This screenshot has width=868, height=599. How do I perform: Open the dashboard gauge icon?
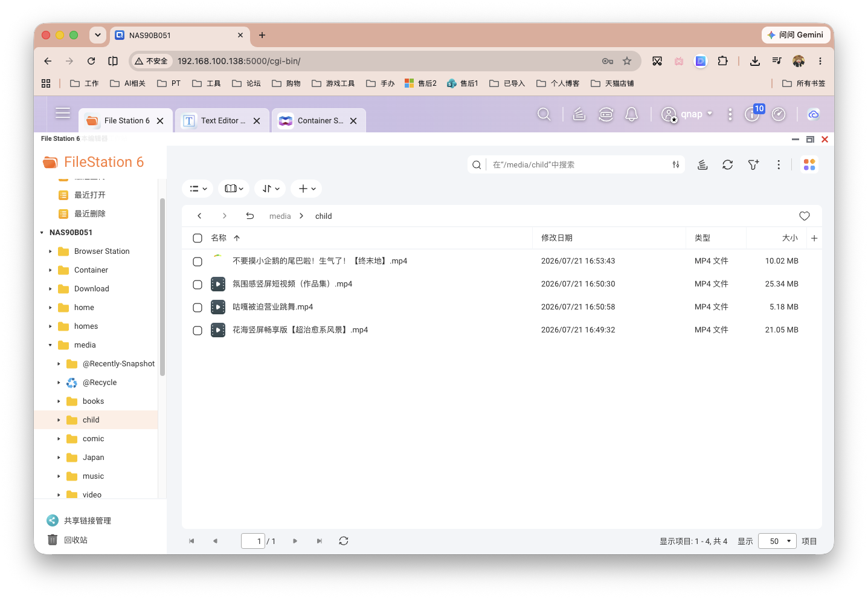point(779,114)
